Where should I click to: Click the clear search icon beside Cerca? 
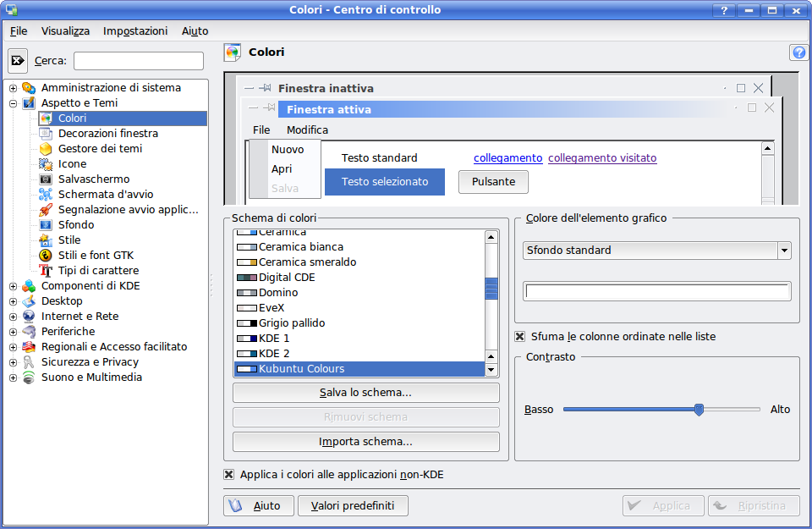(18, 61)
